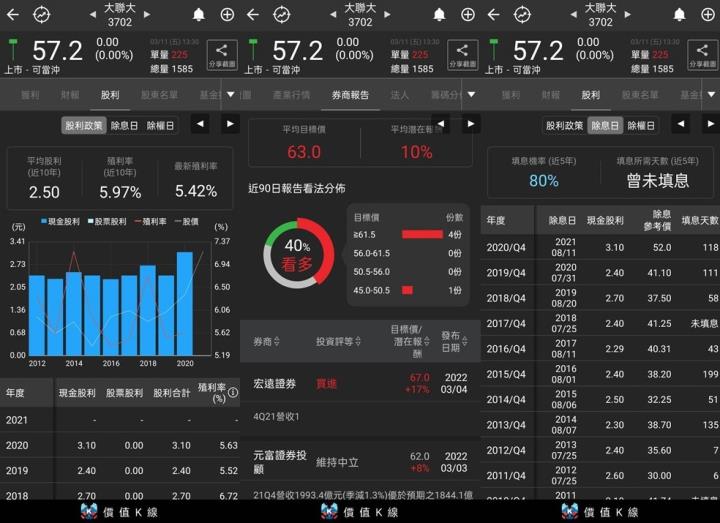
Task: Switch to 法人 tab on 券商報告 screen
Action: (x=399, y=95)
